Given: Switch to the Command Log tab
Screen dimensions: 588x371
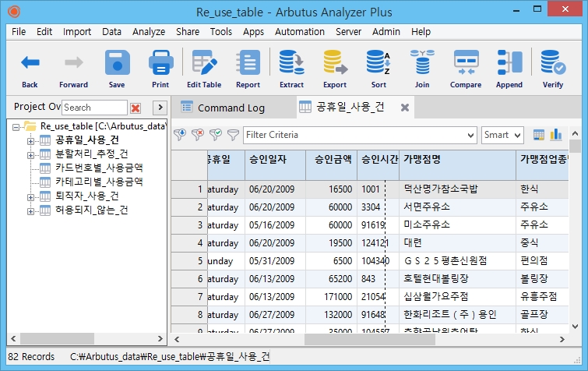Looking at the screenshot, I should pyautogui.click(x=231, y=108).
